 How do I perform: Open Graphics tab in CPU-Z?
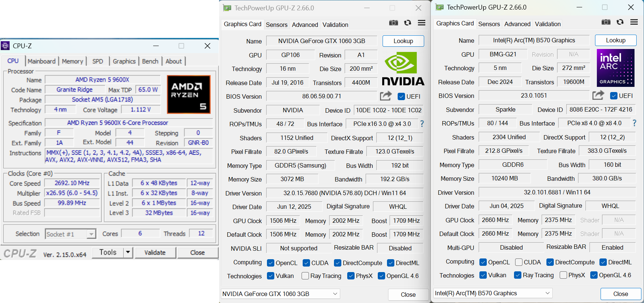point(124,61)
